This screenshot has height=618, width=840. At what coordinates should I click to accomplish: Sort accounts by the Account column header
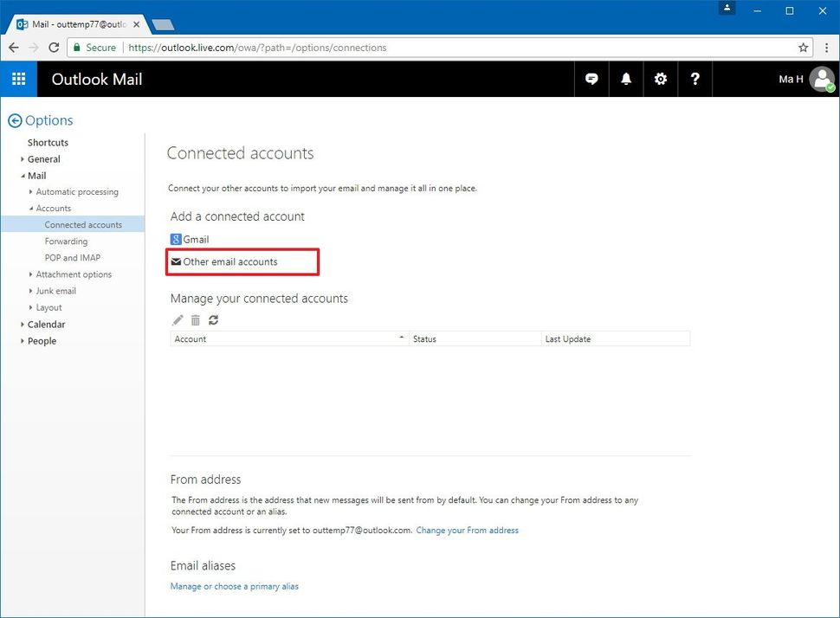[x=191, y=338]
